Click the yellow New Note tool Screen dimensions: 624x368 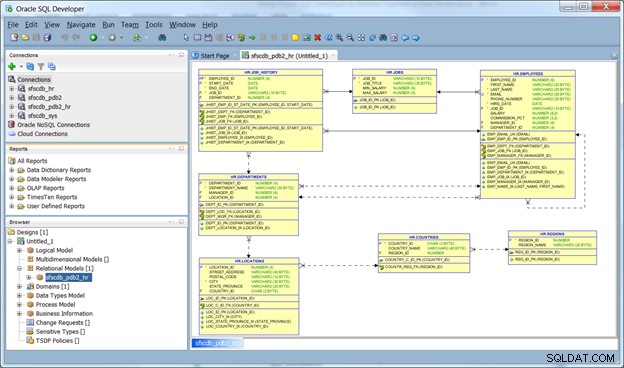[x=295, y=37]
